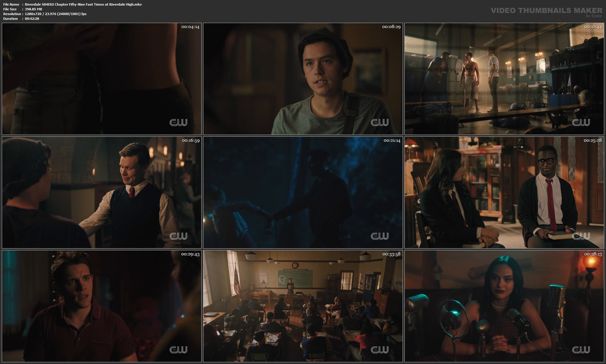Click the 'File Size' label in header
The height and width of the screenshot is (364, 606).
10,9
